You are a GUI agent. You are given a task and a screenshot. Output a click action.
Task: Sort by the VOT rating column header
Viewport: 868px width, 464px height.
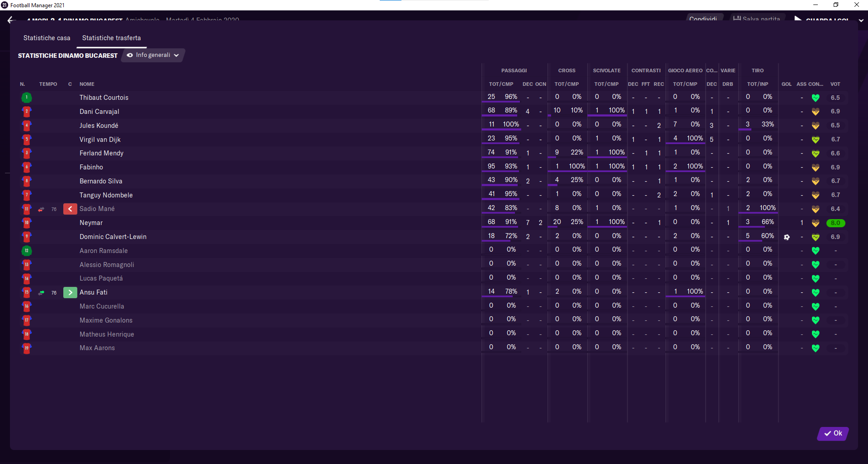tap(835, 84)
